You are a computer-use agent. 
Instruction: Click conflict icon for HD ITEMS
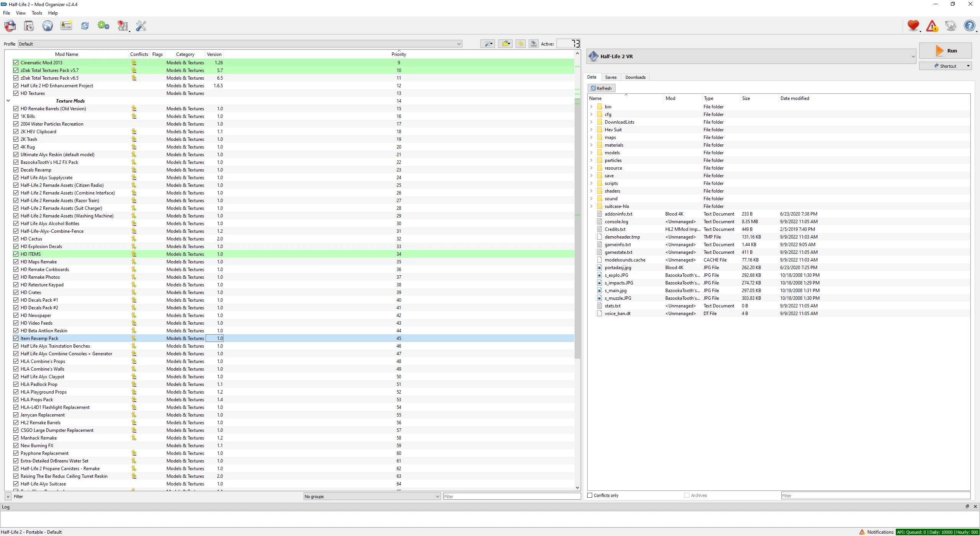click(134, 254)
